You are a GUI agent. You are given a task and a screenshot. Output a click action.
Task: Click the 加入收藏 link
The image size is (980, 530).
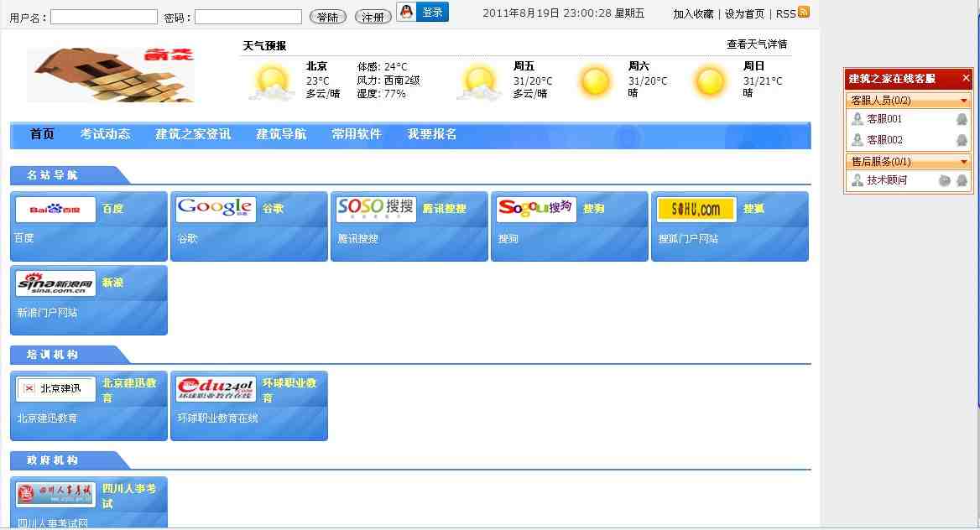pos(693,13)
